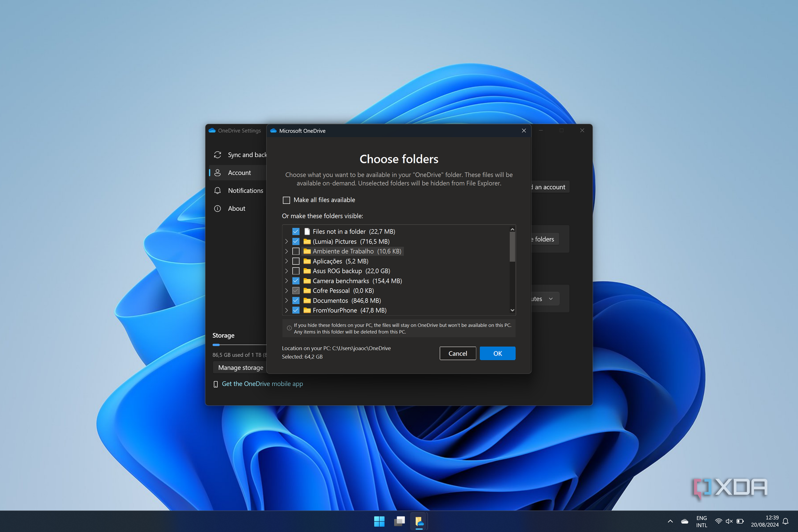Enable Make all files available
Viewport: 798px width, 532px height.
286,200
